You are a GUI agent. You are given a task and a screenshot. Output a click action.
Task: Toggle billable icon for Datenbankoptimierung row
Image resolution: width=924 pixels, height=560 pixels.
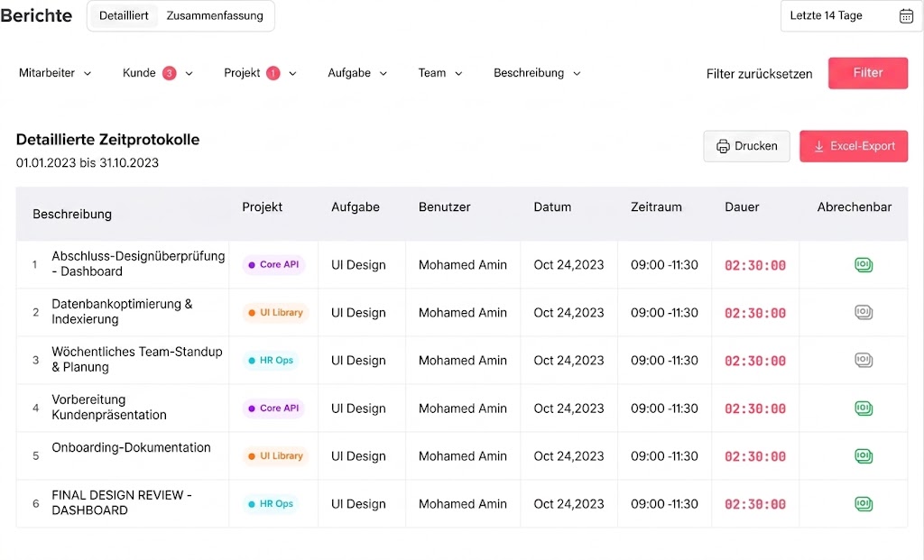tap(864, 312)
